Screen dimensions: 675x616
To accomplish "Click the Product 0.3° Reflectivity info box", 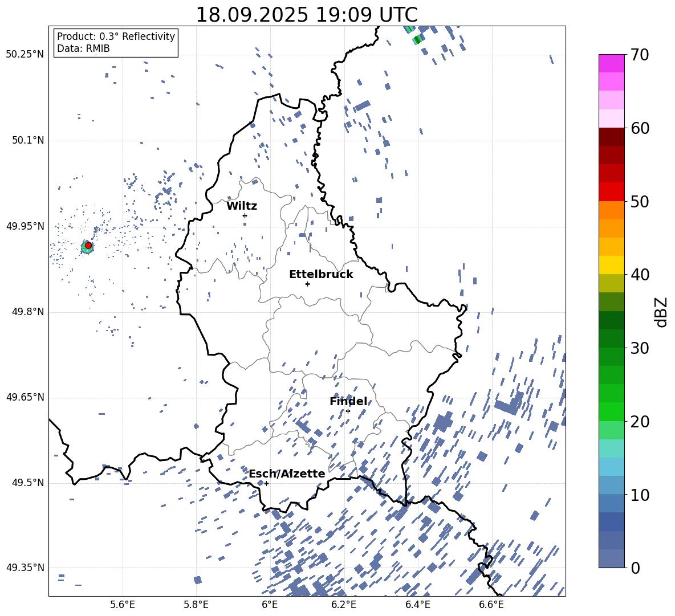I will coord(116,42).
